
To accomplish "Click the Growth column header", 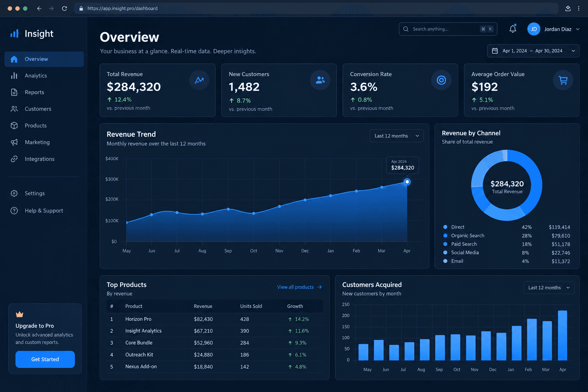I will (295, 306).
